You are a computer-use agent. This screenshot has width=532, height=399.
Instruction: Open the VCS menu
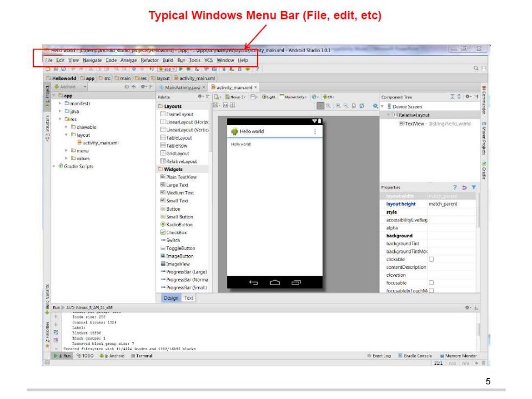tap(208, 60)
